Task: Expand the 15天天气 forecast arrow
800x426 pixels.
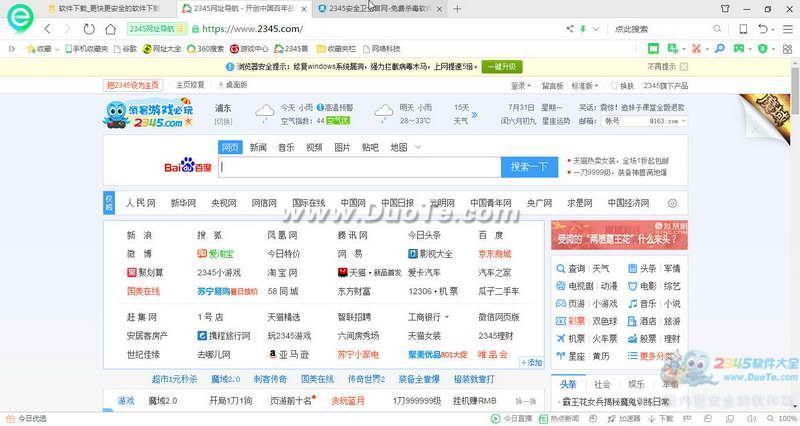Action: coord(474,115)
